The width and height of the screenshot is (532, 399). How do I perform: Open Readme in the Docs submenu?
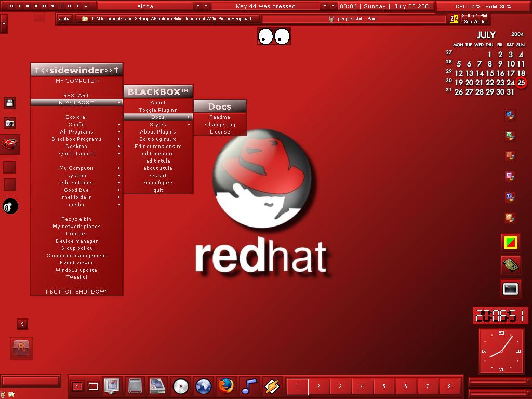pos(220,117)
